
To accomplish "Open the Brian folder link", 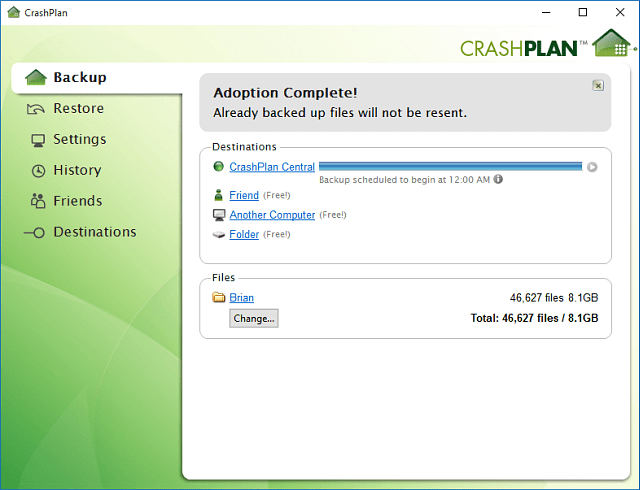I will click(x=242, y=298).
